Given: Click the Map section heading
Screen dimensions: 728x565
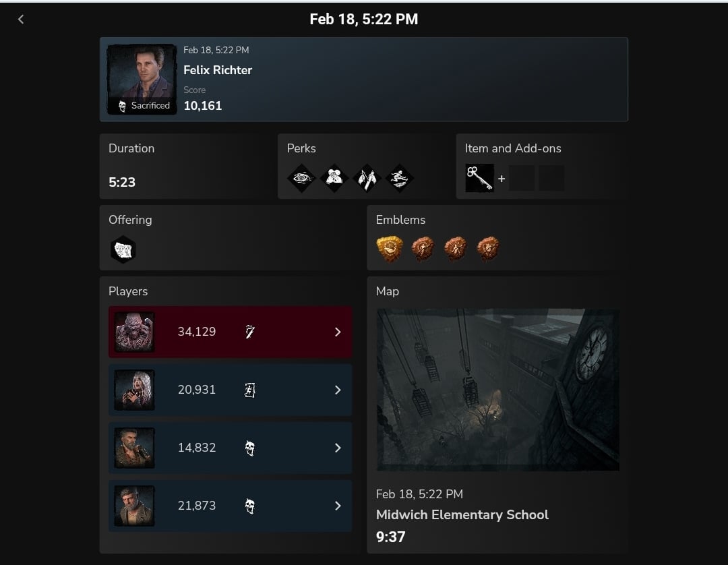Looking at the screenshot, I should point(388,291).
